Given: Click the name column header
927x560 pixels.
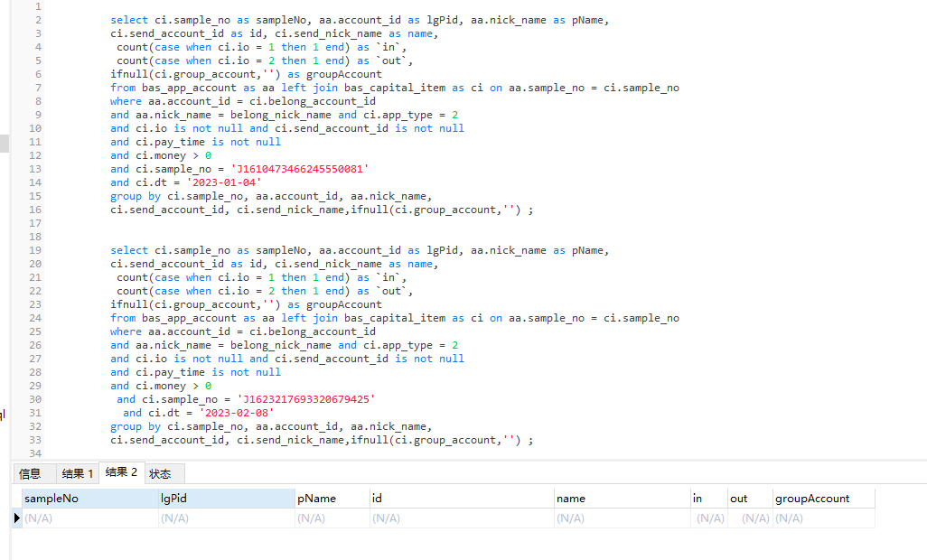Looking at the screenshot, I should tap(621, 499).
